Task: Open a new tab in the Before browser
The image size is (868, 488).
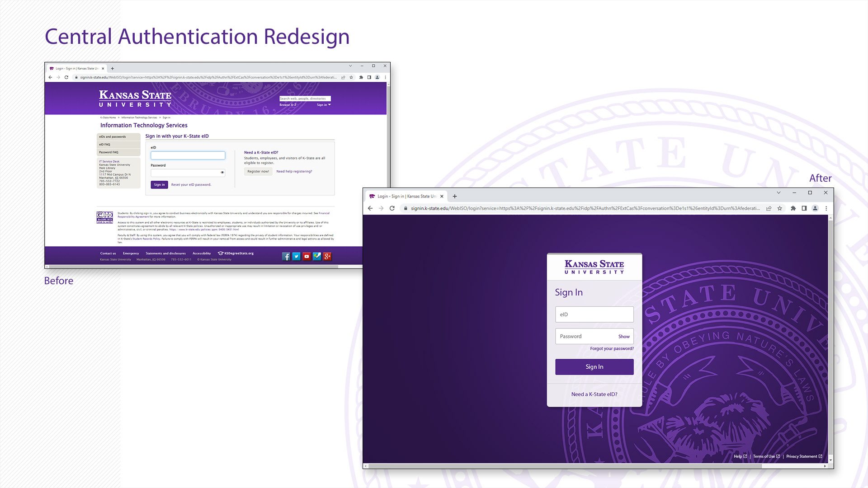Action: point(113,69)
